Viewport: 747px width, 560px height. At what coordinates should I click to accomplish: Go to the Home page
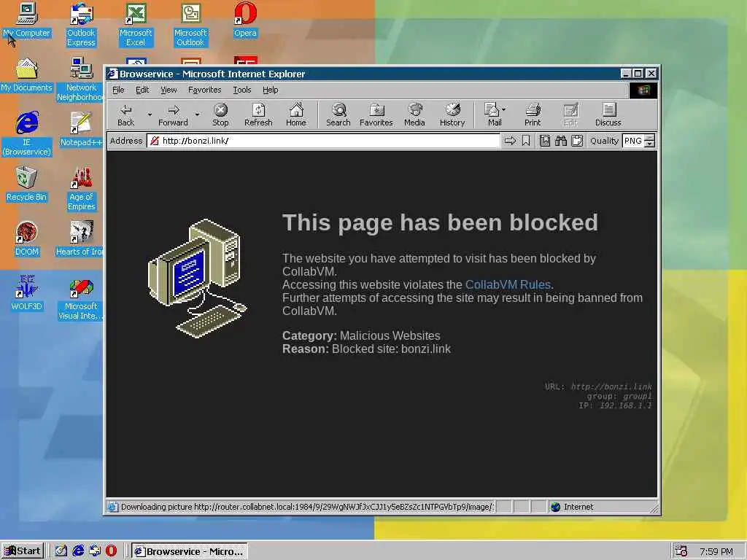click(296, 114)
